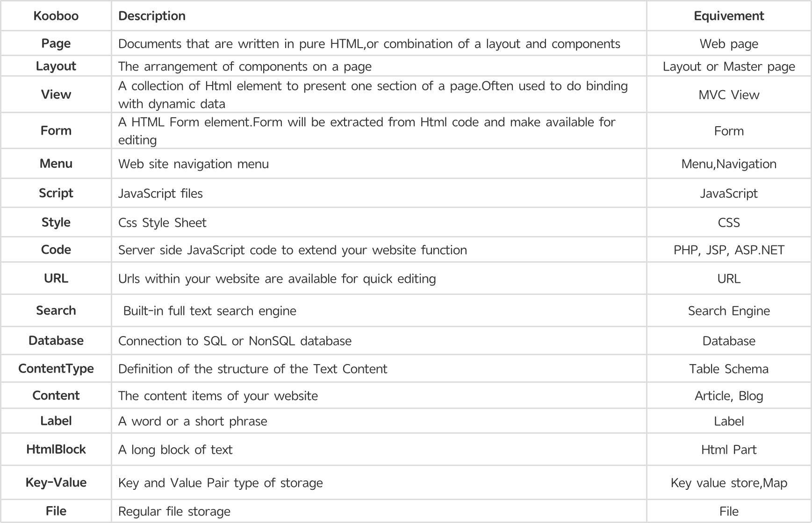812x523 pixels.
Task: Click the Equivement column header
Action: [729, 16]
